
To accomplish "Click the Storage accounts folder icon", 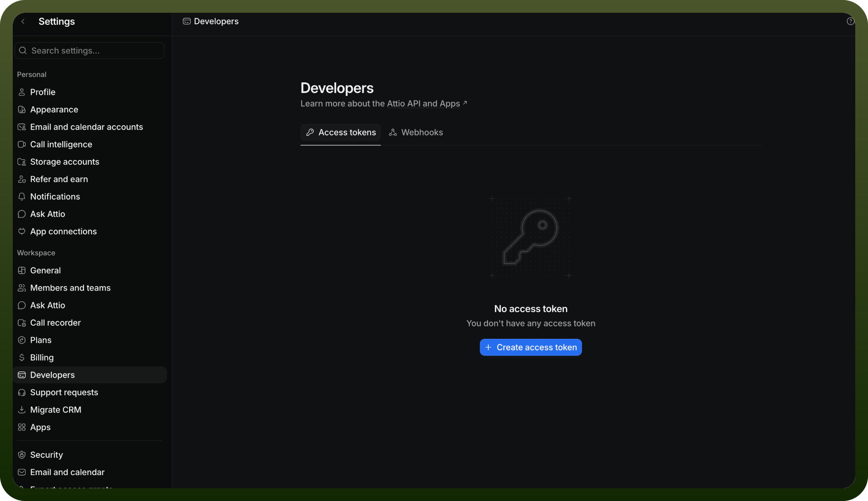I will pyautogui.click(x=22, y=162).
